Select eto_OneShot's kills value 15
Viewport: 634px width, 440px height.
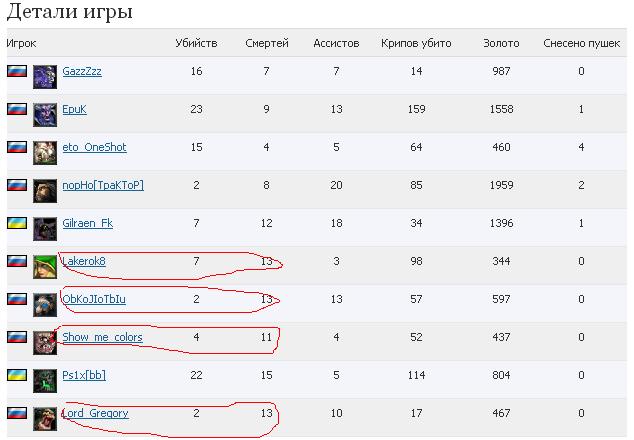[x=197, y=147]
